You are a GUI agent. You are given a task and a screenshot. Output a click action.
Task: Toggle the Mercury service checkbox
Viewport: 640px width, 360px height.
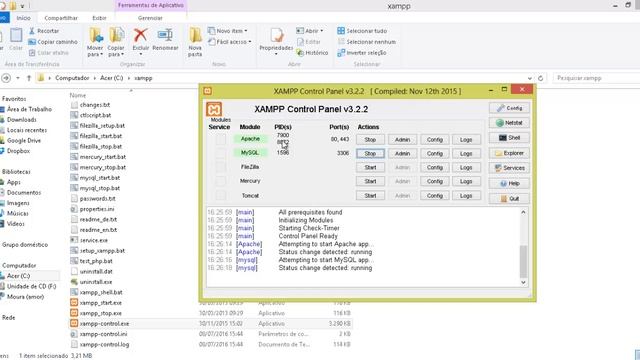pyautogui.click(x=220, y=181)
